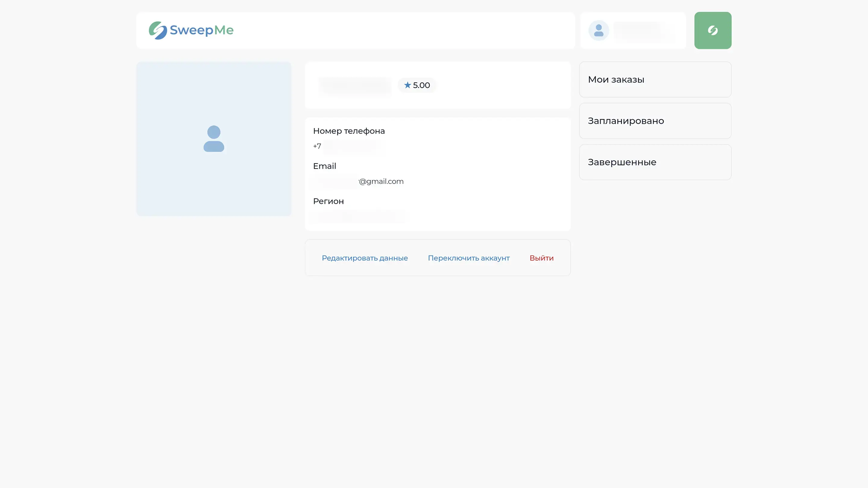
Task: Open the Завершенные orders section
Action: [655, 162]
